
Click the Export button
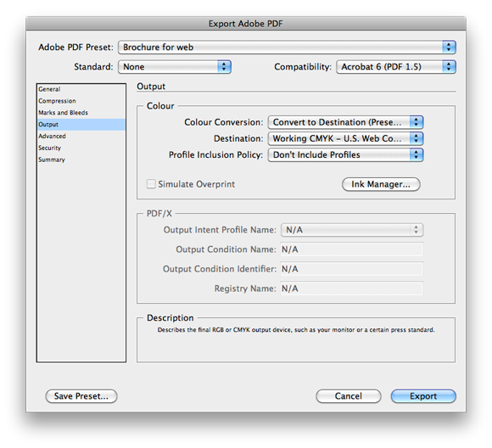(x=423, y=396)
